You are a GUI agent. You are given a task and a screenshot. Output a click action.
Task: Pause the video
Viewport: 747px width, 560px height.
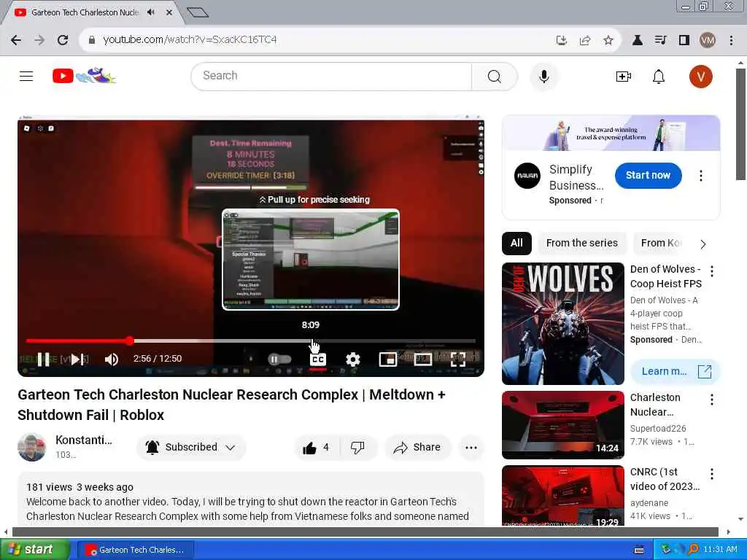tap(43, 359)
